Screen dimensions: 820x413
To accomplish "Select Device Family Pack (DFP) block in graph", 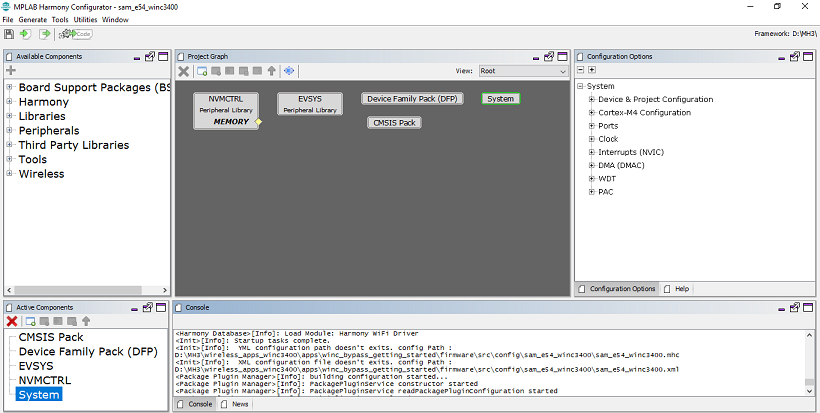I will pyautogui.click(x=412, y=99).
